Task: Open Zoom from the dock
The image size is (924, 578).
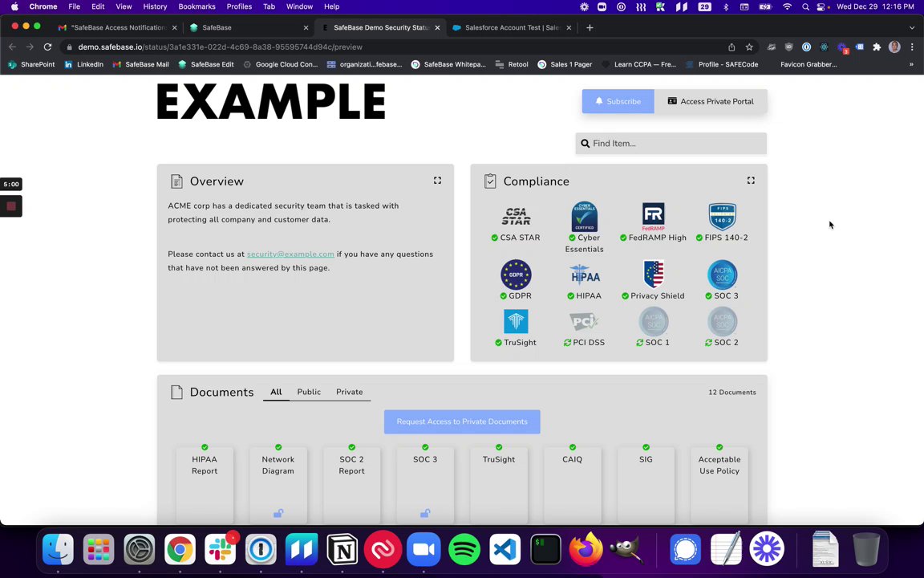Action: 423,549
